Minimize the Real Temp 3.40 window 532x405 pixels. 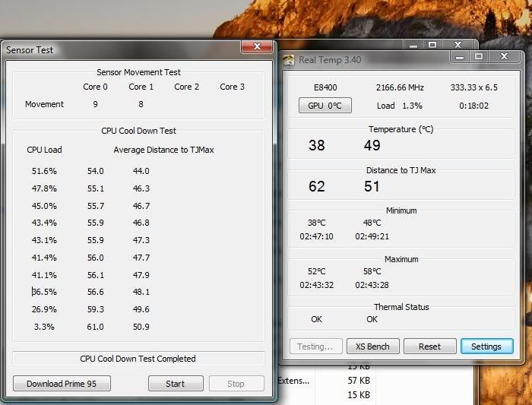pyautogui.click(x=460, y=56)
